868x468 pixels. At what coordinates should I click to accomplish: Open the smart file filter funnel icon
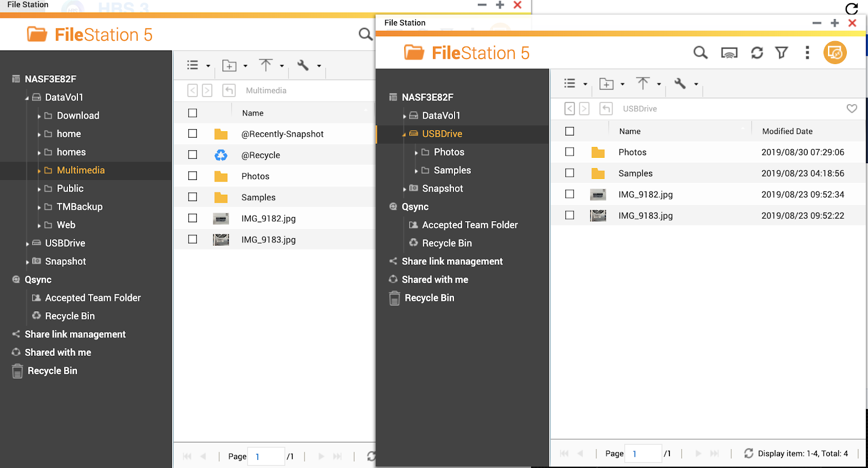tap(782, 53)
